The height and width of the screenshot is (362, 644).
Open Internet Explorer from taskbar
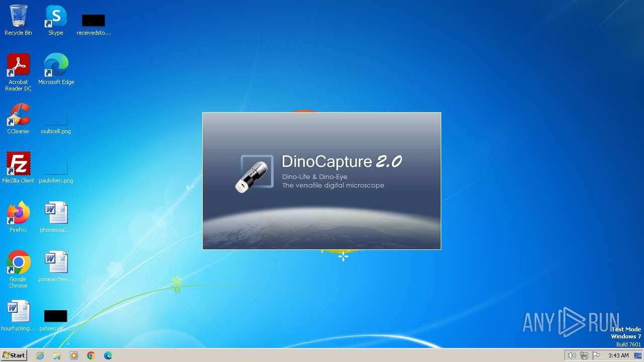click(x=40, y=355)
